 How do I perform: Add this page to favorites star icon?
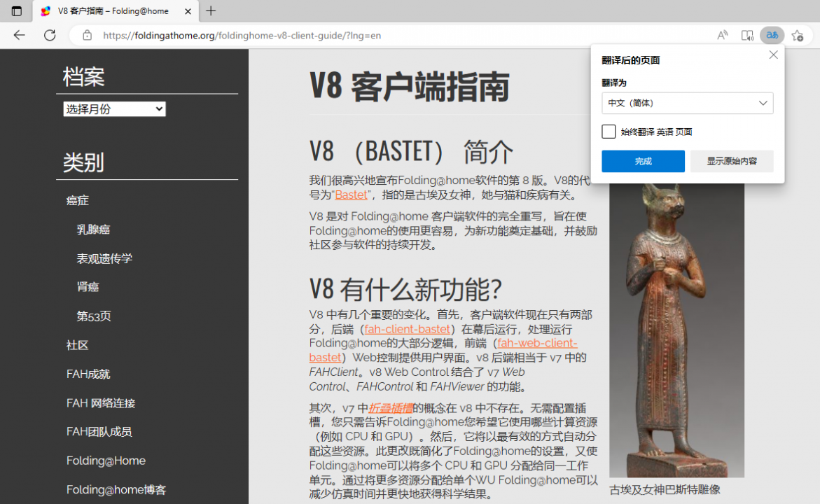pyautogui.click(x=798, y=36)
